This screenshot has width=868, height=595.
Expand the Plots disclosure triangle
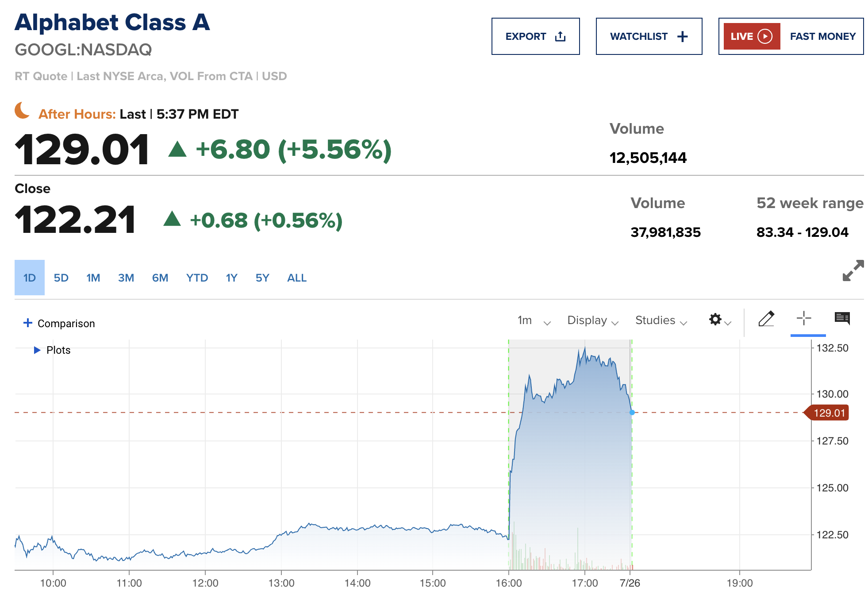pyautogui.click(x=37, y=350)
